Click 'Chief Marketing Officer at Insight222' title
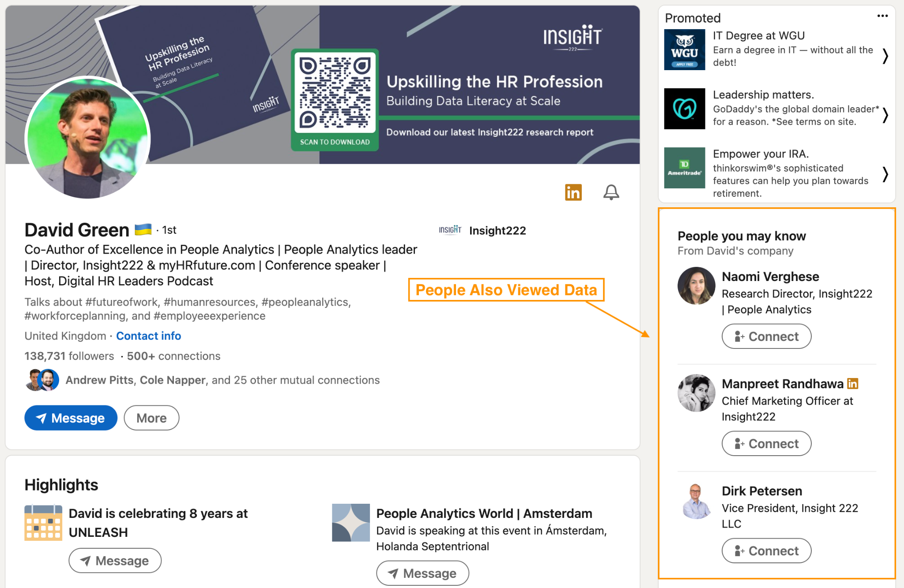The width and height of the screenshot is (904, 588). pos(787,409)
